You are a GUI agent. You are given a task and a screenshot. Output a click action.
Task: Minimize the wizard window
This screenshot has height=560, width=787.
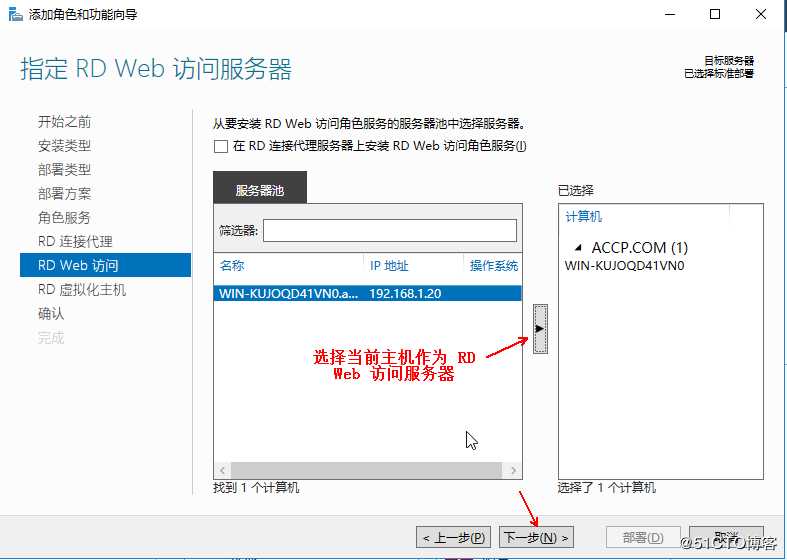[x=670, y=15]
